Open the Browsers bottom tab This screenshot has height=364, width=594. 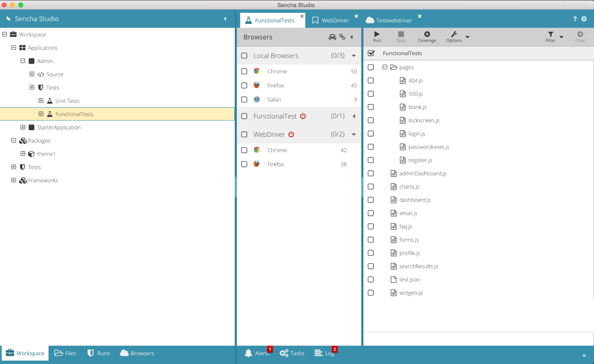137,353
